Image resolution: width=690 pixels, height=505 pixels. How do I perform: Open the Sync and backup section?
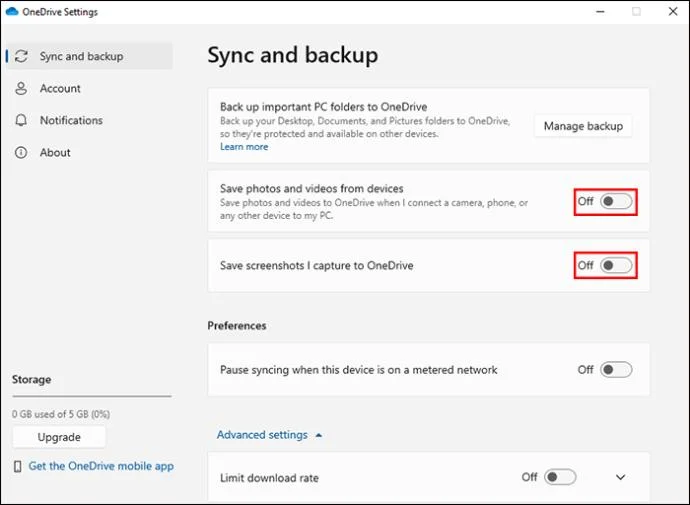(x=89, y=56)
